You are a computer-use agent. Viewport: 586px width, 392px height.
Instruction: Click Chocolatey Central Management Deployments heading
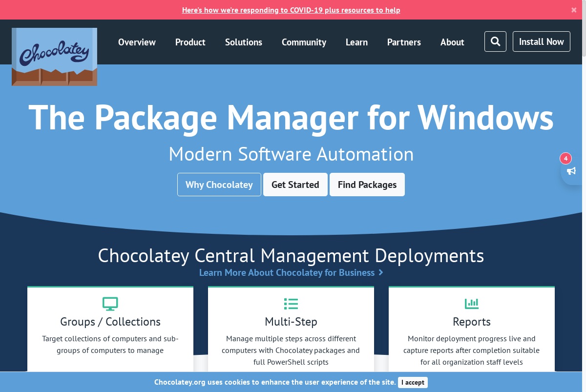(291, 255)
